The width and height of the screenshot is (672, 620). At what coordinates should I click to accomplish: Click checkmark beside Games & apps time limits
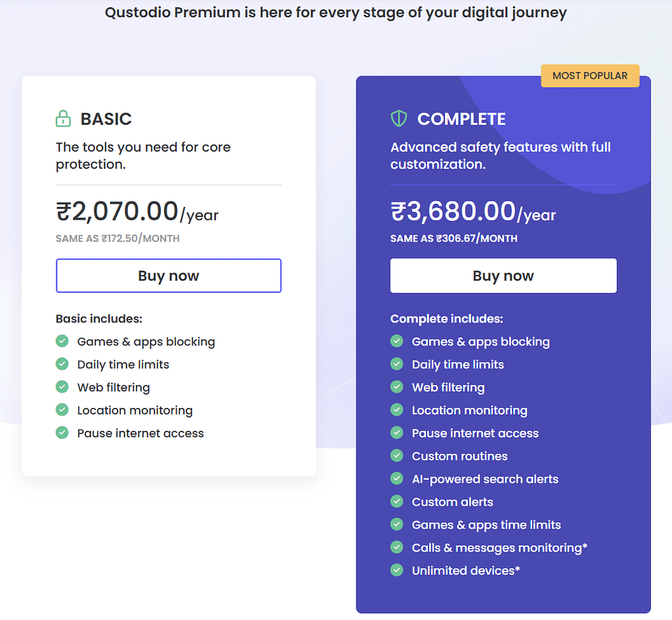(x=397, y=525)
